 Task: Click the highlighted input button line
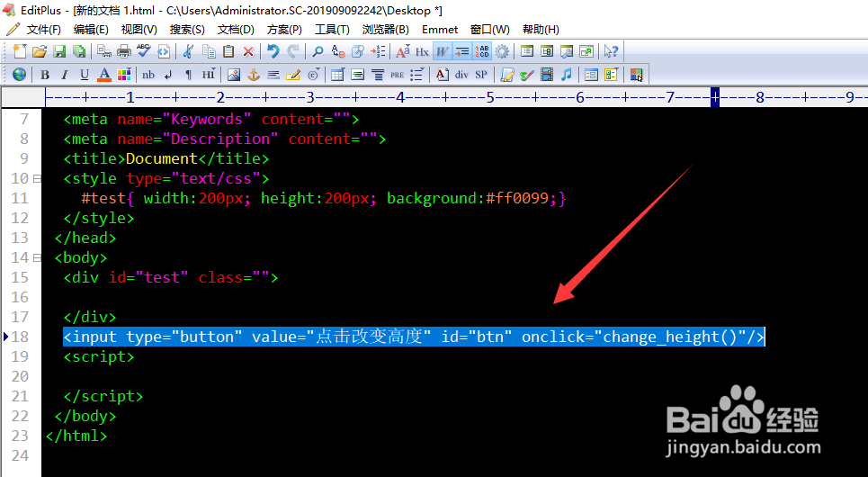[x=414, y=337]
